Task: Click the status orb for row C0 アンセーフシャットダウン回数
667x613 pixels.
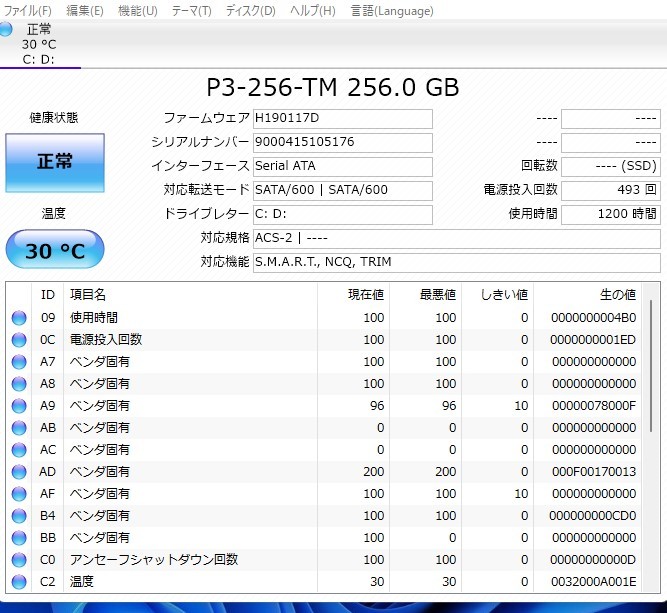Action: [19, 560]
